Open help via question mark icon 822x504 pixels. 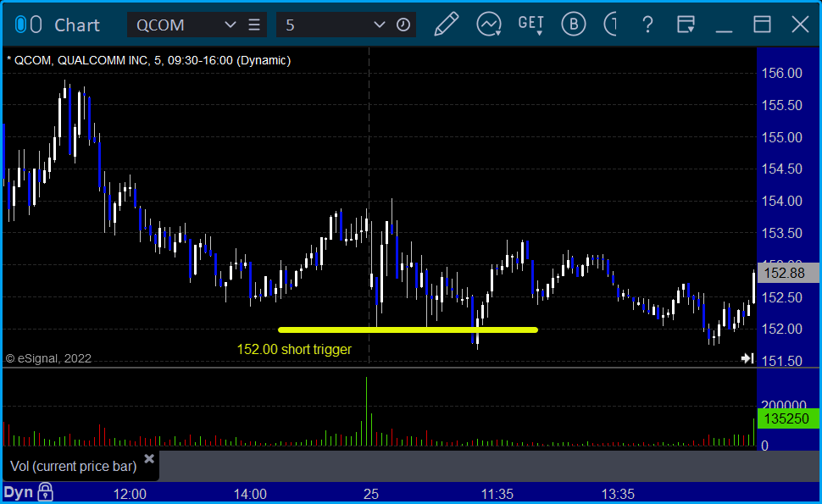648,25
